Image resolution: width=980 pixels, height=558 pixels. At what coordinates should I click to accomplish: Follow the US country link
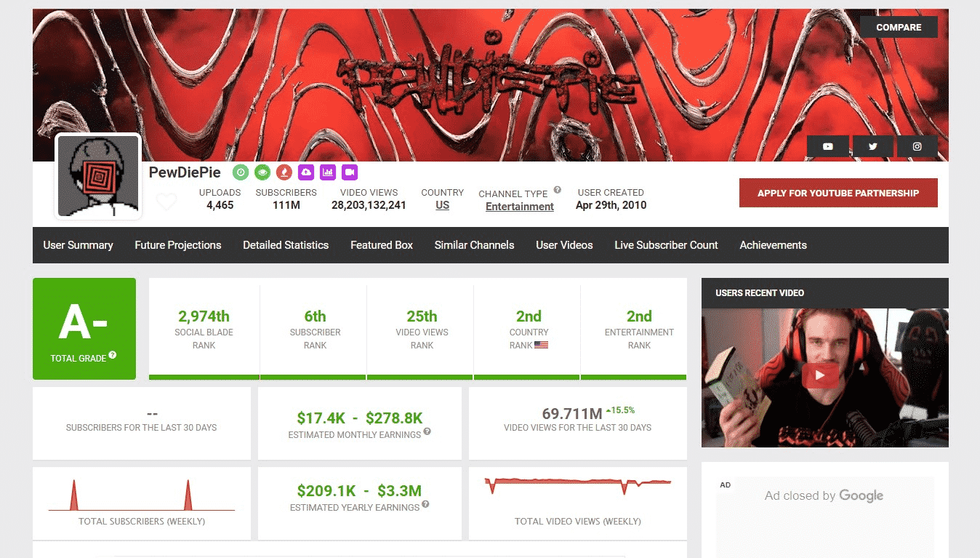click(442, 205)
